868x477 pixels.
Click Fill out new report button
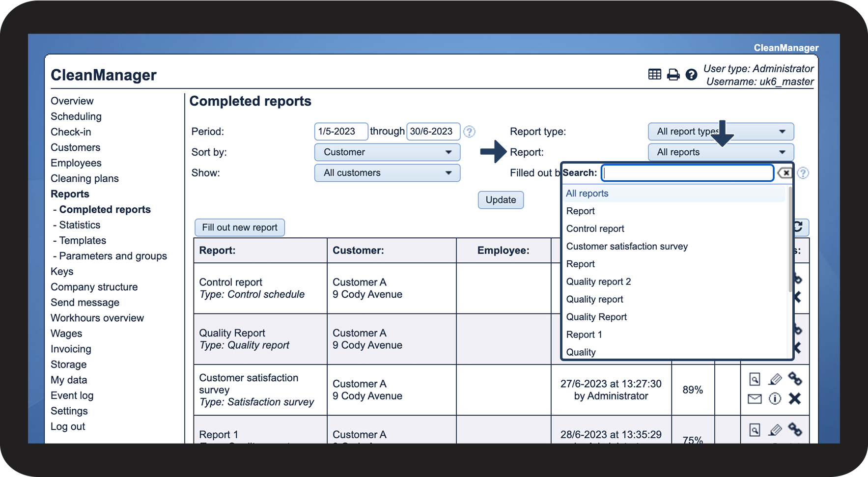[x=240, y=227]
